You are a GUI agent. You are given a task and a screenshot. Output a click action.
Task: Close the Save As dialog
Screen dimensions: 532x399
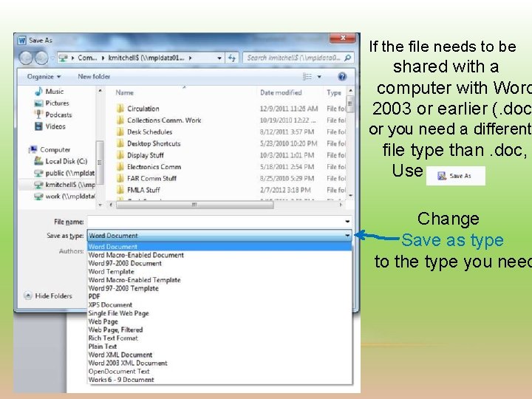[343, 38]
